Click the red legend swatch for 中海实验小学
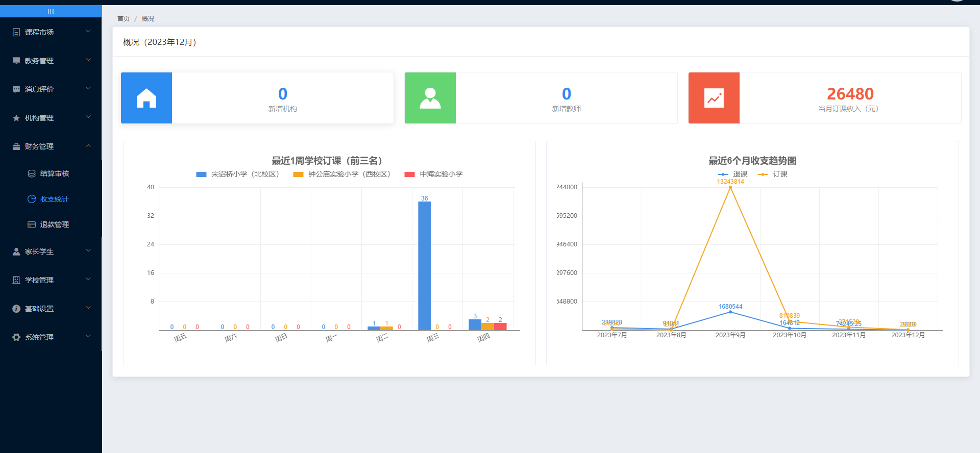 point(409,174)
